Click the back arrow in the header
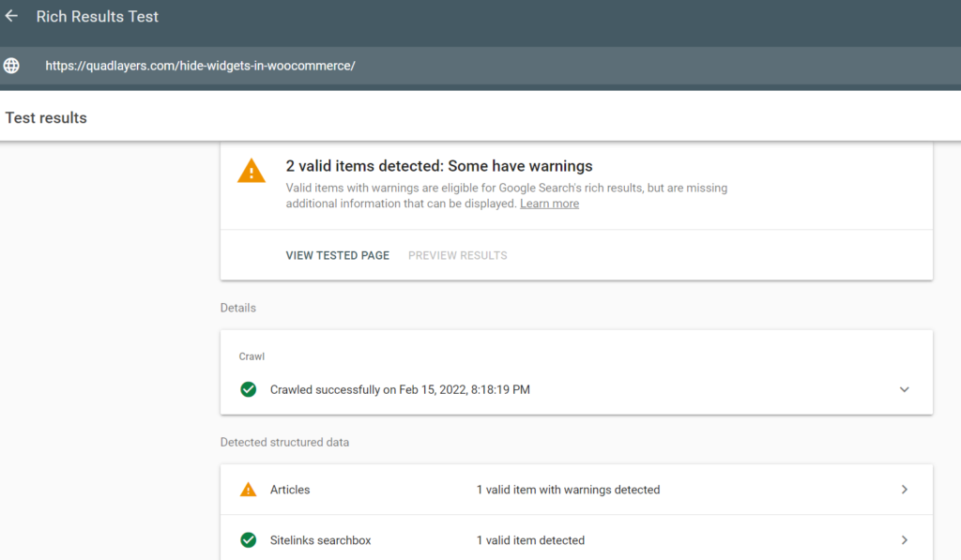This screenshot has height=560, width=961. (x=12, y=17)
